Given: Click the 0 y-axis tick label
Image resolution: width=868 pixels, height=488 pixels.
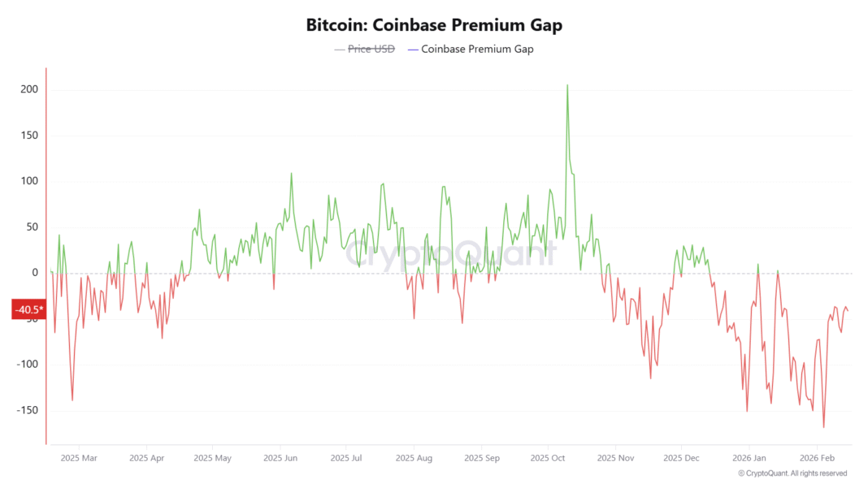Looking at the screenshot, I should pos(35,273).
